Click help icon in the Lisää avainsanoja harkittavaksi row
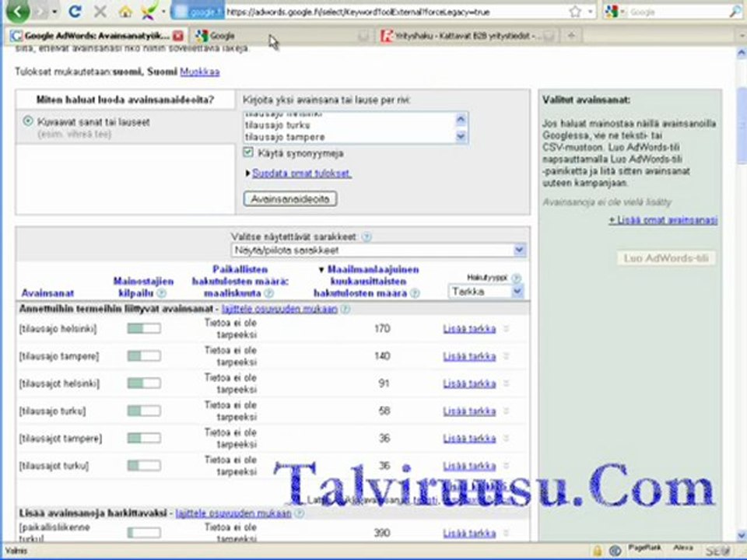 click(x=299, y=513)
